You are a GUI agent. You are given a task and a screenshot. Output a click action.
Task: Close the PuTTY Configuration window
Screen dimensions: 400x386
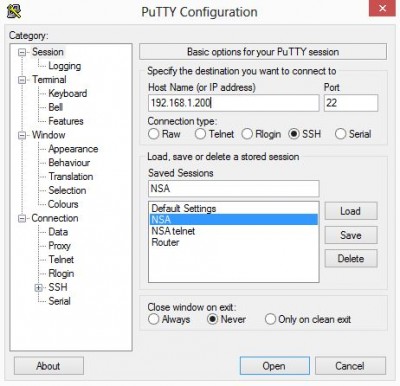(382, 8)
